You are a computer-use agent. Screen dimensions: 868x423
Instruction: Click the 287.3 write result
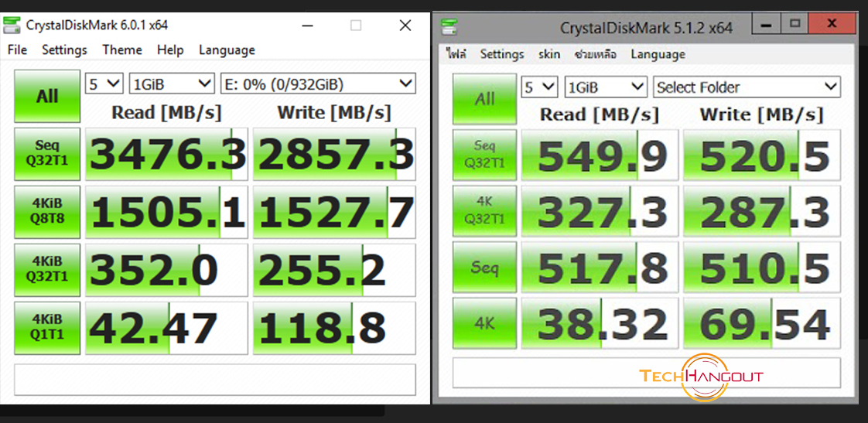(762, 211)
